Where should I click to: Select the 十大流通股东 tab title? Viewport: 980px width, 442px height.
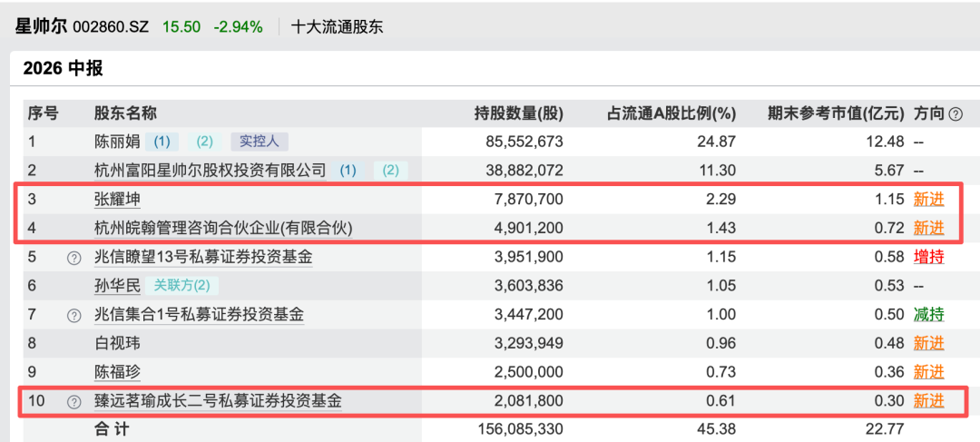(x=338, y=27)
